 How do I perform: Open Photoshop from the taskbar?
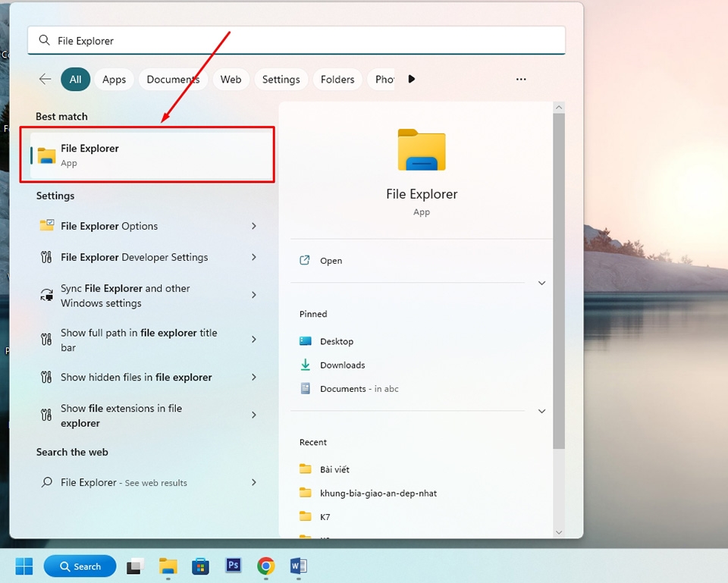tap(233, 566)
